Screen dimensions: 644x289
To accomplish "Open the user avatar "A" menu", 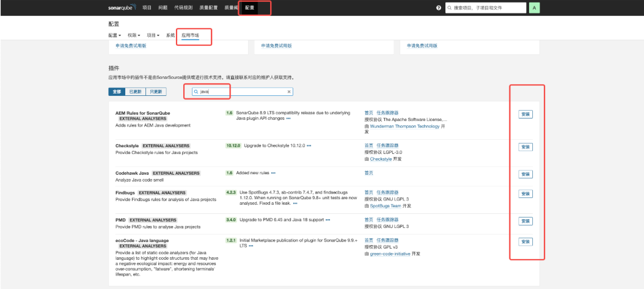I will tap(535, 8).
